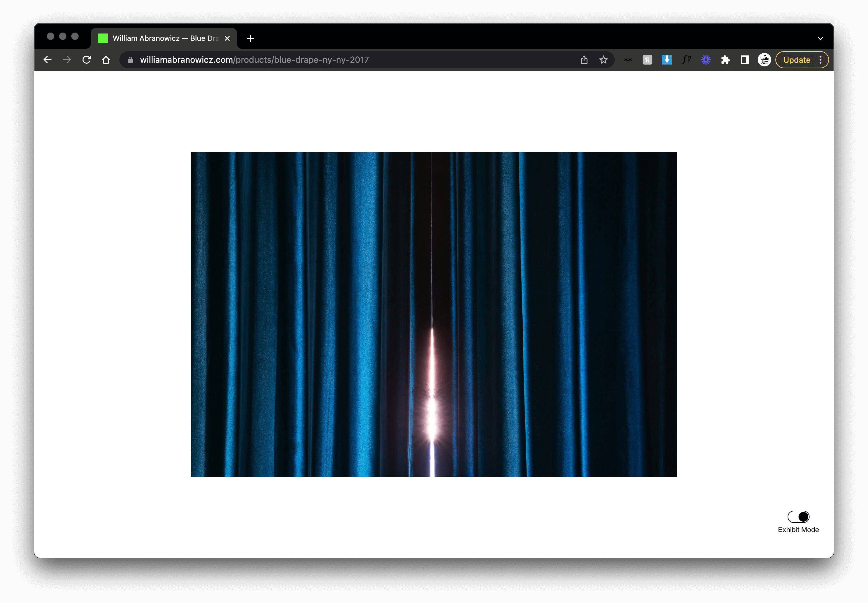Open the Extensions puzzle piece menu
This screenshot has height=603, width=868.
tap(725, 60)
